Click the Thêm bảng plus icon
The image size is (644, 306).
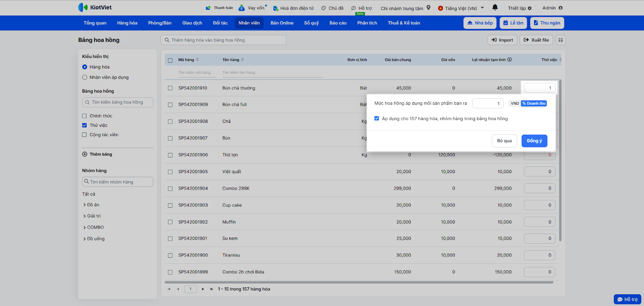point(85,154)
